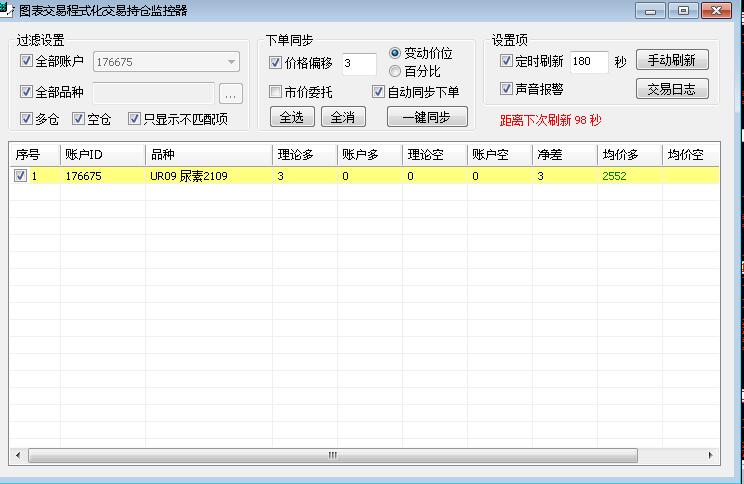Click the 176675 account cell in row
The width and height of the screenshot is (744, 484).
pos(102,176)
